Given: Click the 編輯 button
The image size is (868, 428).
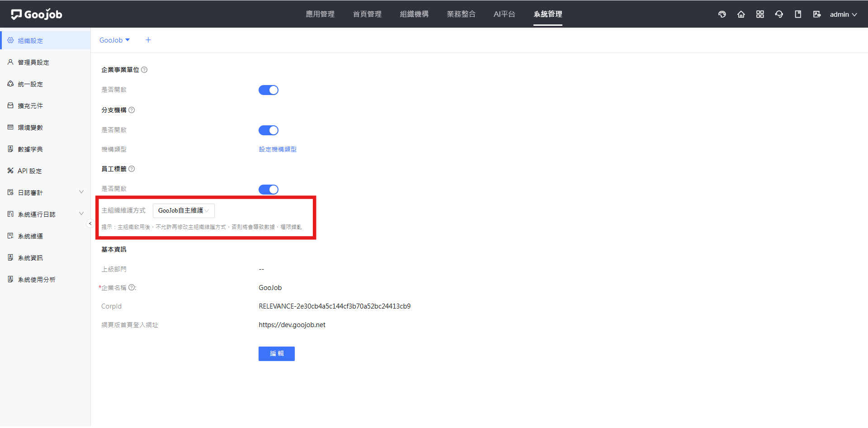Looking at the screenshot, I should (x=277, y=354).
